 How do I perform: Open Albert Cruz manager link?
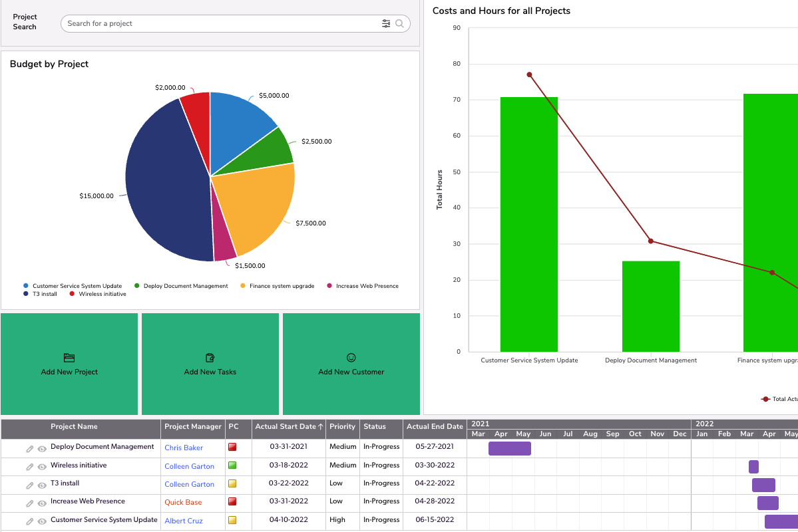pos(184,521)
